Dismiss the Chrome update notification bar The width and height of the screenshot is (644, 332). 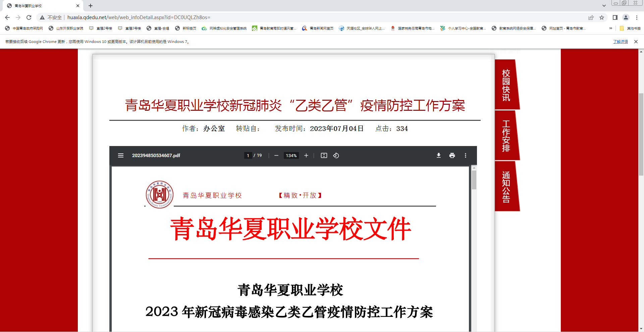point(636,42)
